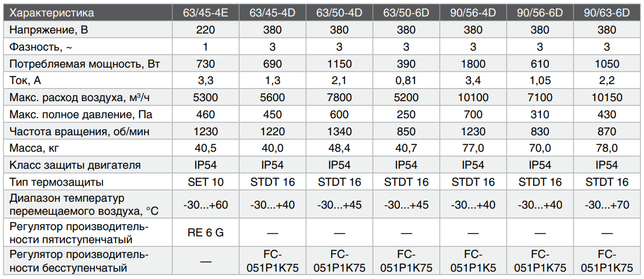Click the 220 voltage value

tap(205, 30)
